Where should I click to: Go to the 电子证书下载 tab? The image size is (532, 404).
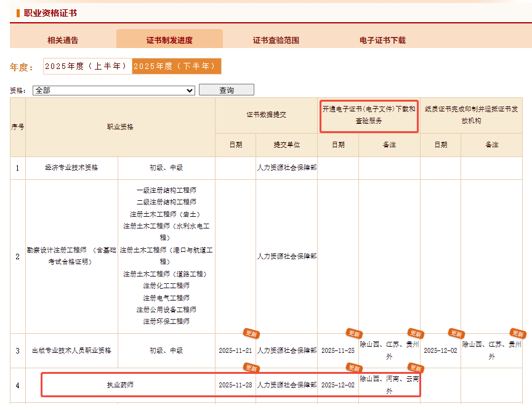pos(382,40)
